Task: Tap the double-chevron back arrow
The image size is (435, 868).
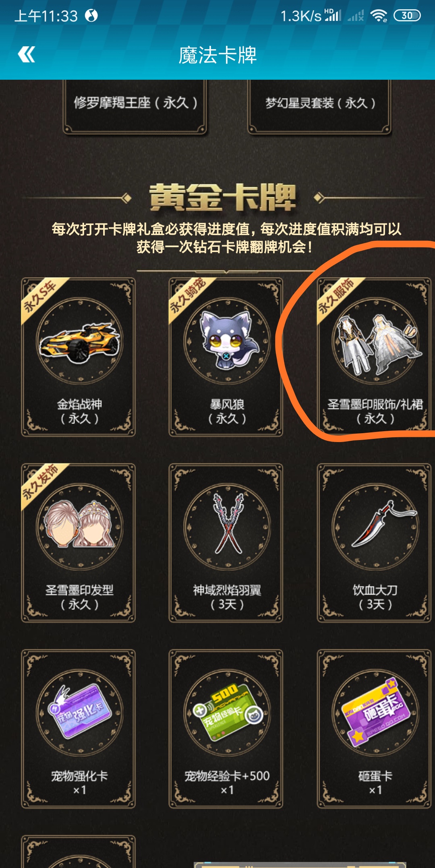Action: click(27, 54)
